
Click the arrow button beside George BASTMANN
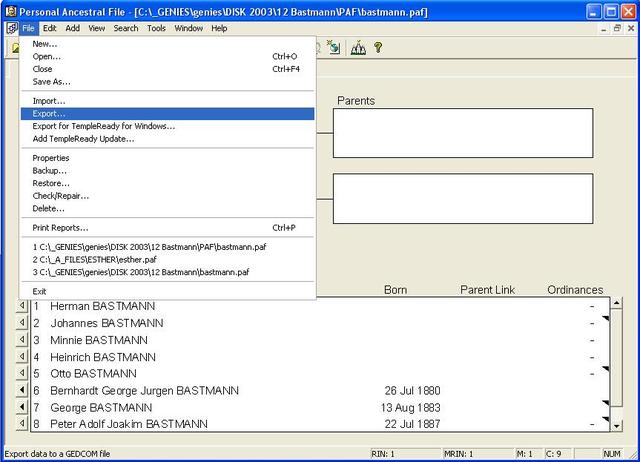point(22,407)
